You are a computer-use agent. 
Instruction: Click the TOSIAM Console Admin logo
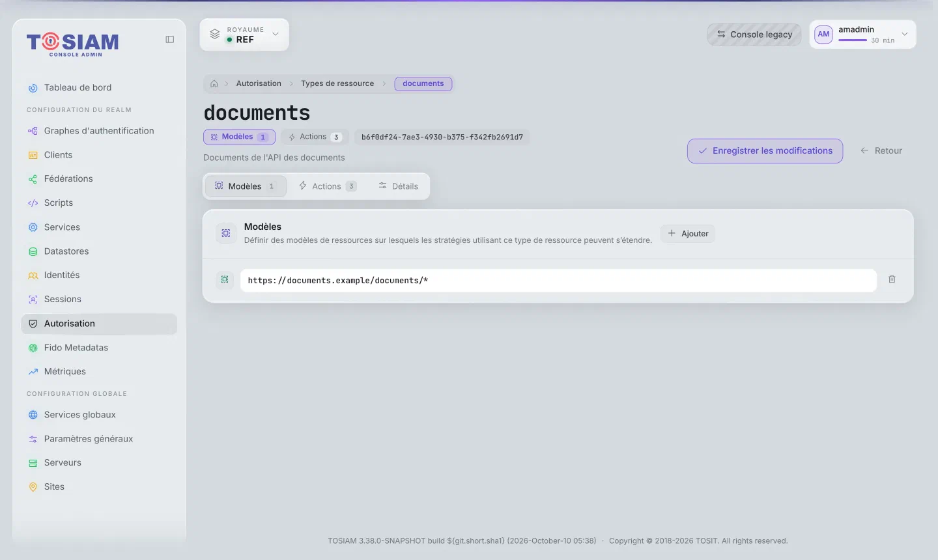click(73, 44)
